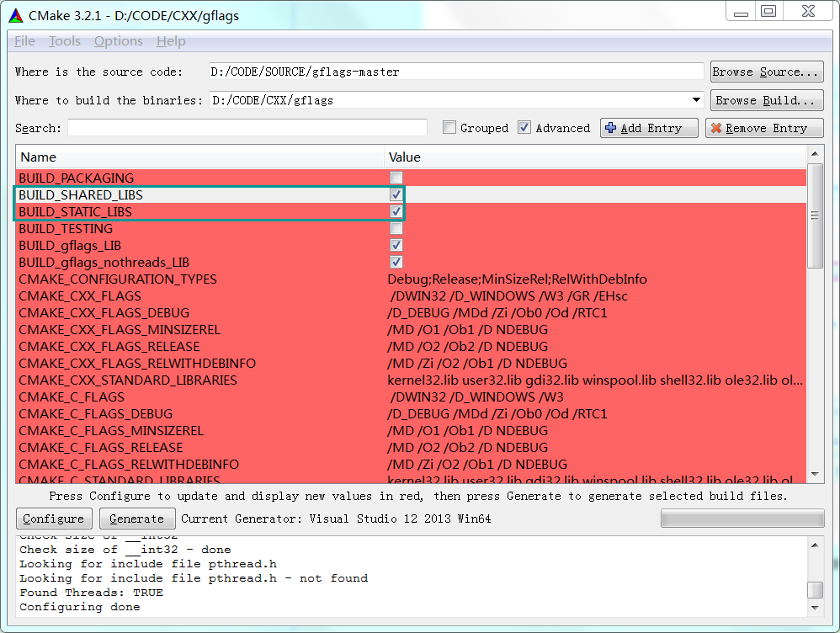Click the 'Configuring done' log line
Screen dimensions: 840x633
click(x=80, y=607)
